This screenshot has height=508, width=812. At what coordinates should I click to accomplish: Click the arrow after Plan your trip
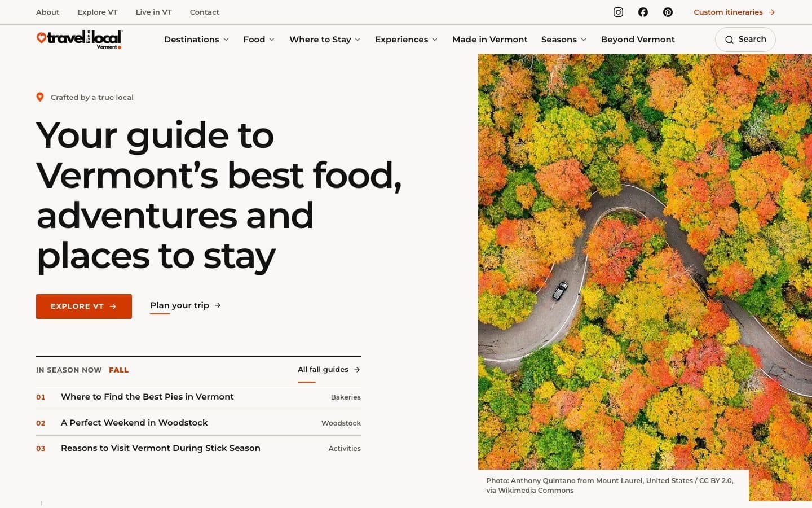coord(218,305)
